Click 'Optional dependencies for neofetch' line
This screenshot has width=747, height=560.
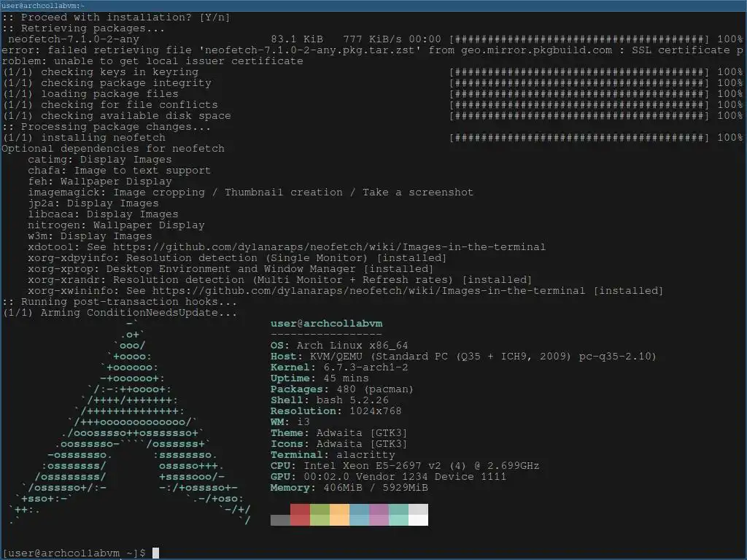click(x=113, y=149)
